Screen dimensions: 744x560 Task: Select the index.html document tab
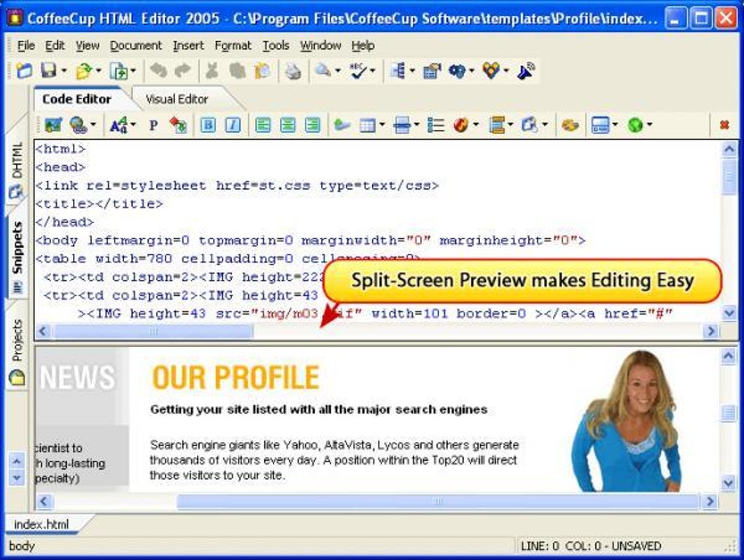[42, 524]
